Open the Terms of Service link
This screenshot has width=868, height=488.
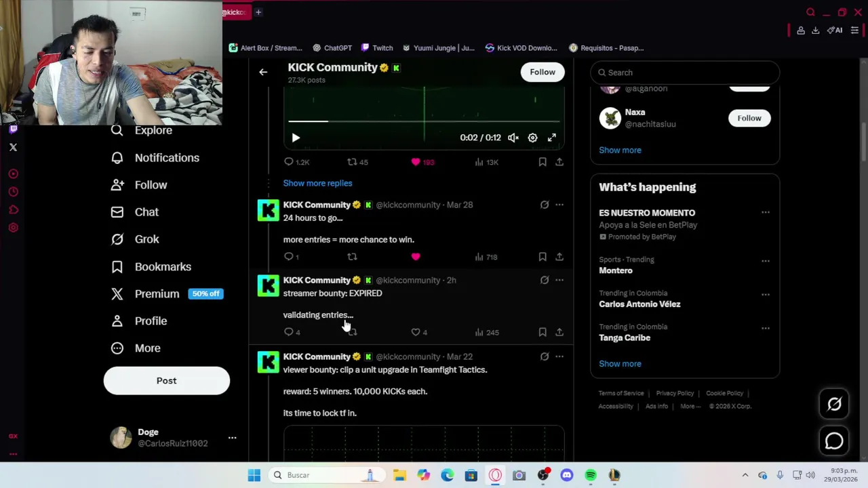(x=621, y=393)
